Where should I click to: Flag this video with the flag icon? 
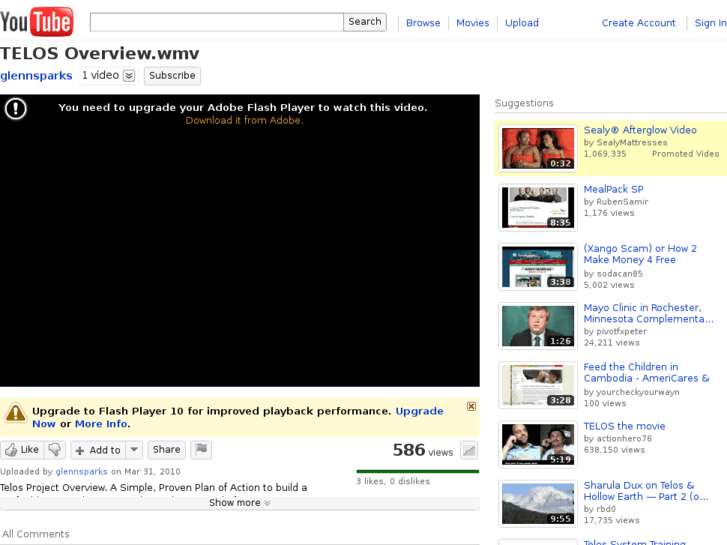point(201,449)
